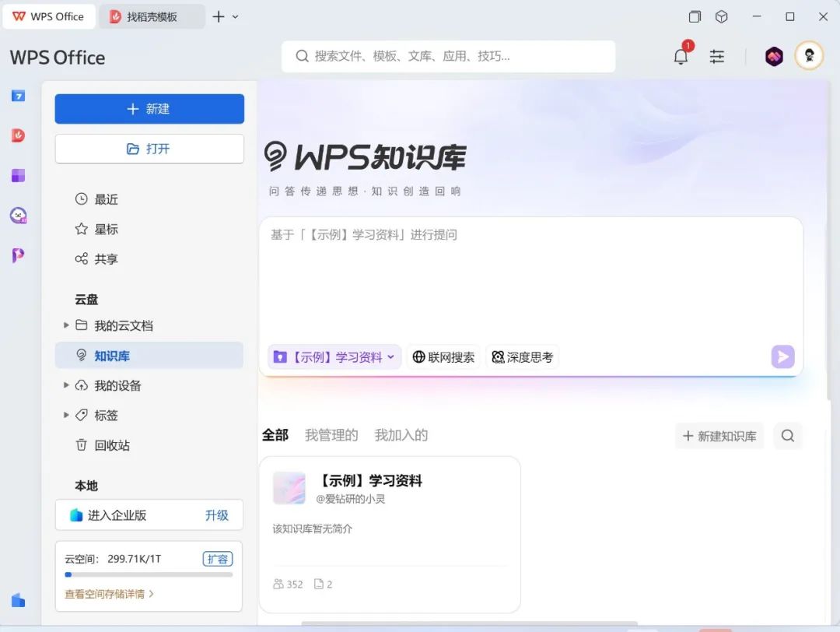840x632 pixels.
Task: Open the user avatar profile
Action: 809,55
